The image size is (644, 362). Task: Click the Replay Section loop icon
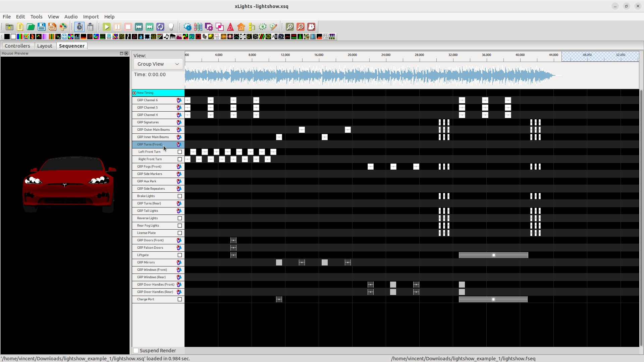[160, 27]
